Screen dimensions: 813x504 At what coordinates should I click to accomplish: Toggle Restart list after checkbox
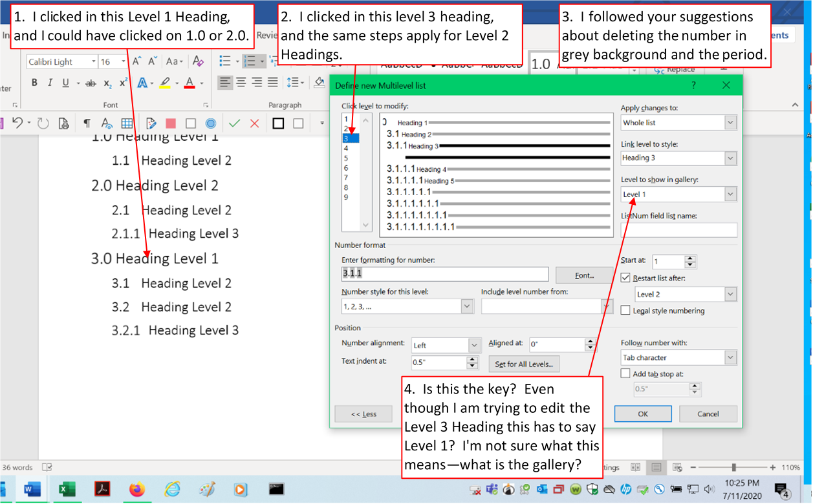tap(625, 278)
